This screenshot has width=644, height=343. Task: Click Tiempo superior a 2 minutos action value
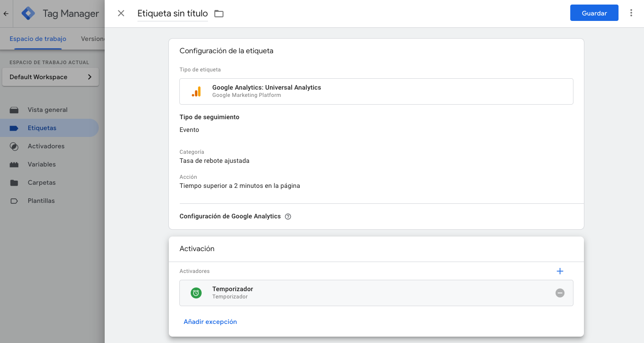240,186
